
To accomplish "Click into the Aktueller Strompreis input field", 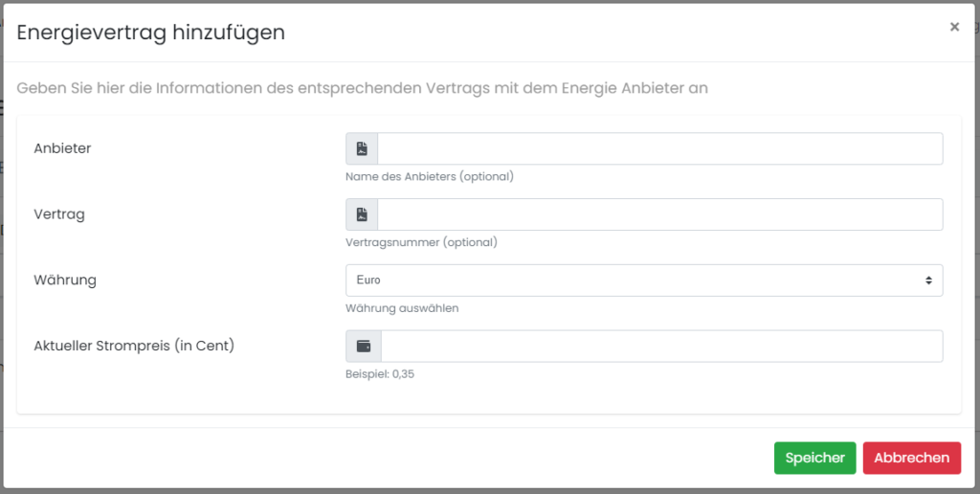I will tap(662, 346).
